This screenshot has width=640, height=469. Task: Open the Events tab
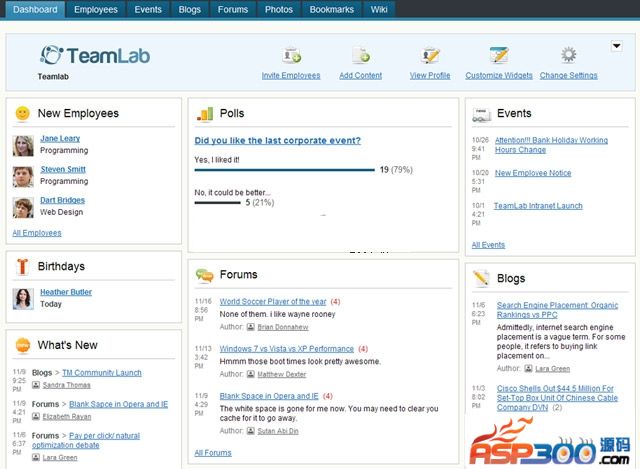[x=148, y=9]
